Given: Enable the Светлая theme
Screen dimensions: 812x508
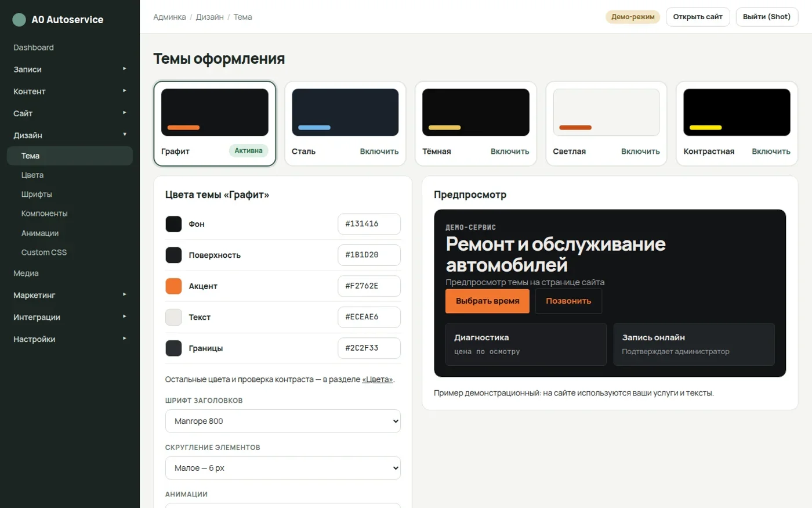Looking at the screenshot, I should coord(640,152).
